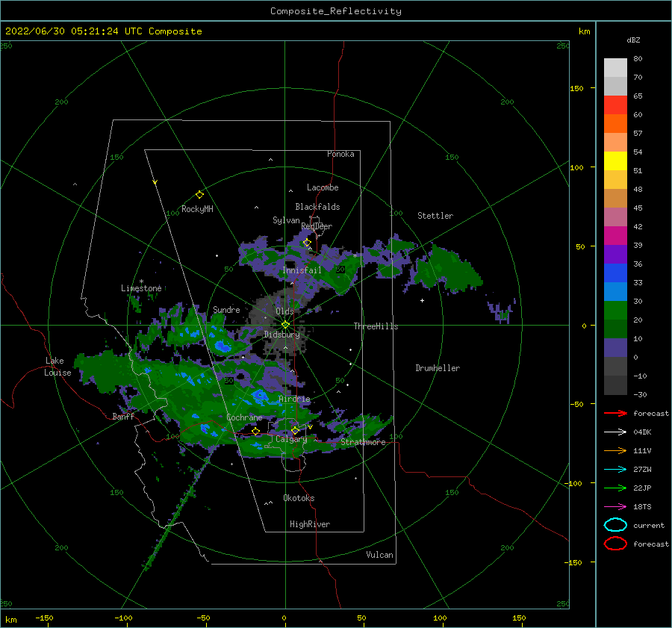Click the yellow radar-center diamond near Olds
The image size is (672, 628).
click(285, 325)
